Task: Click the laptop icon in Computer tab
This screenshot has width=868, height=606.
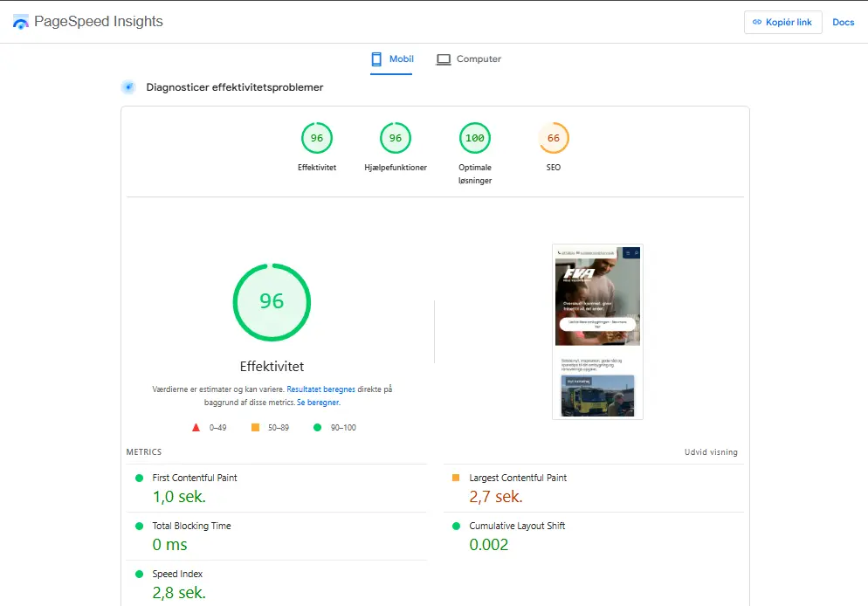Action: pyautogui.click(x=444, y=59)
